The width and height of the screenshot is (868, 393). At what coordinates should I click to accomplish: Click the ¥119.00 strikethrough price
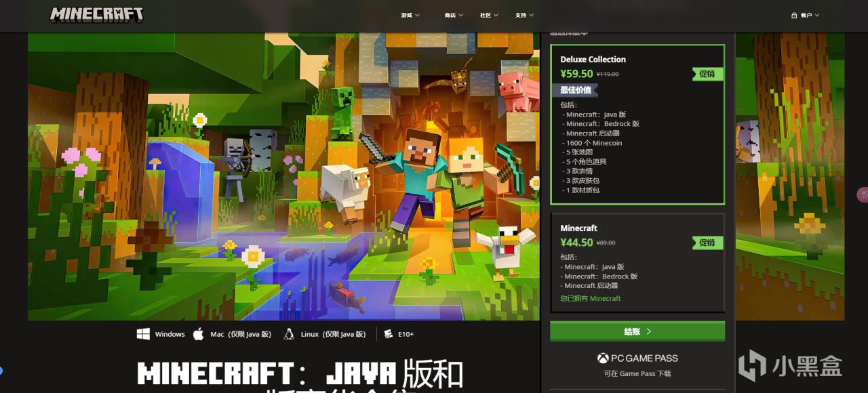608,75
